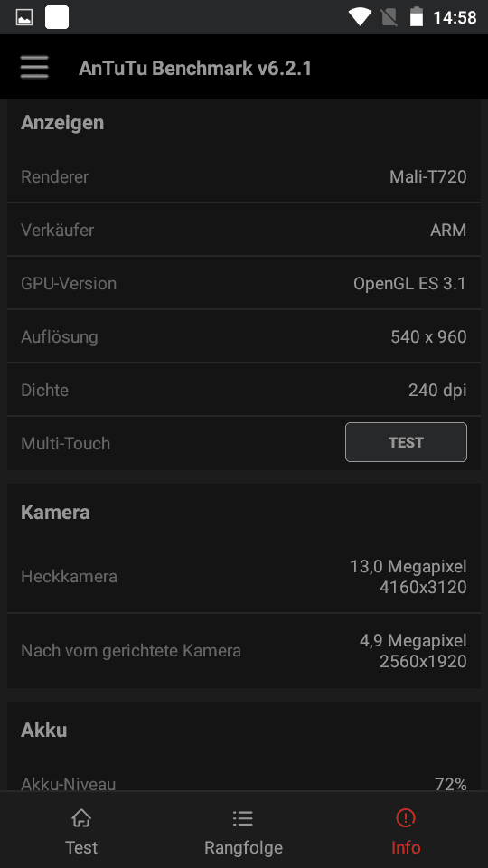
Task: Open the picture notification icon
Action: coord(24,17)
